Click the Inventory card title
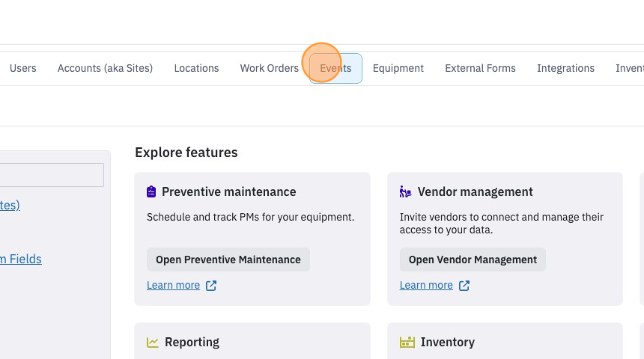644x359 pixels. pos(448,343)
